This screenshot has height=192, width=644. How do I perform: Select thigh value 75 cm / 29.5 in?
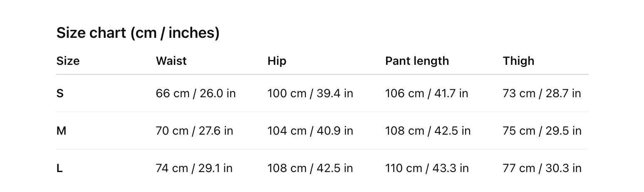coord(542,131)
